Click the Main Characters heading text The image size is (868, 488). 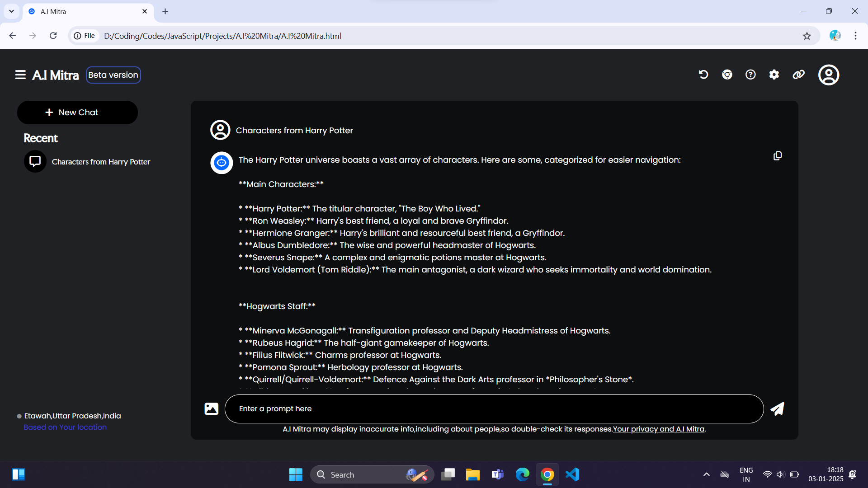(x=281, y=184)
